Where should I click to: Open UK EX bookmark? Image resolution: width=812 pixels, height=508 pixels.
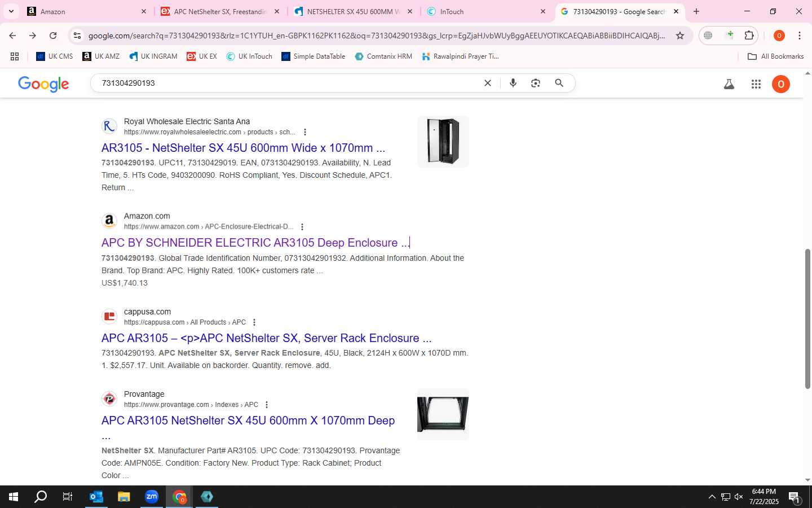202,56
